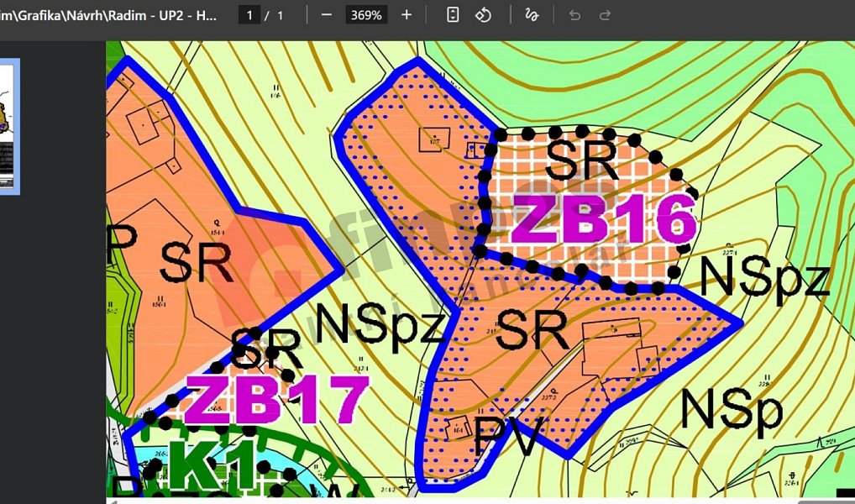Select the current page number field

point(249,15)
